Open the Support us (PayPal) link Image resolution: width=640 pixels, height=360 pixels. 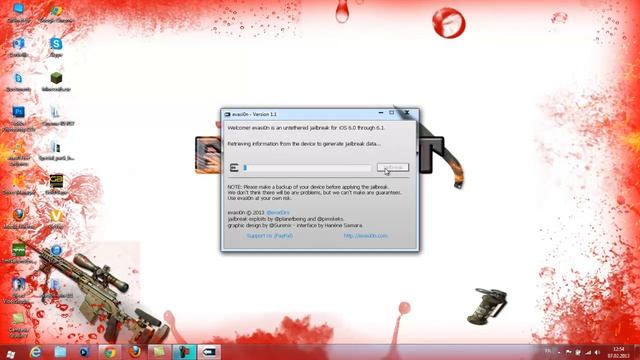coord(269,236)
